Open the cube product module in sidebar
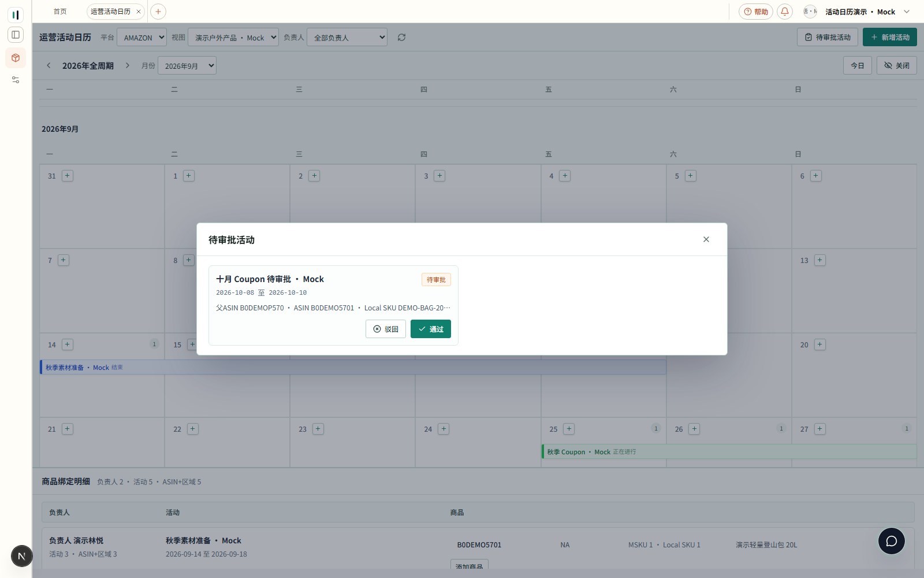Viewport: 924px width, 578px height. (16, 58)
